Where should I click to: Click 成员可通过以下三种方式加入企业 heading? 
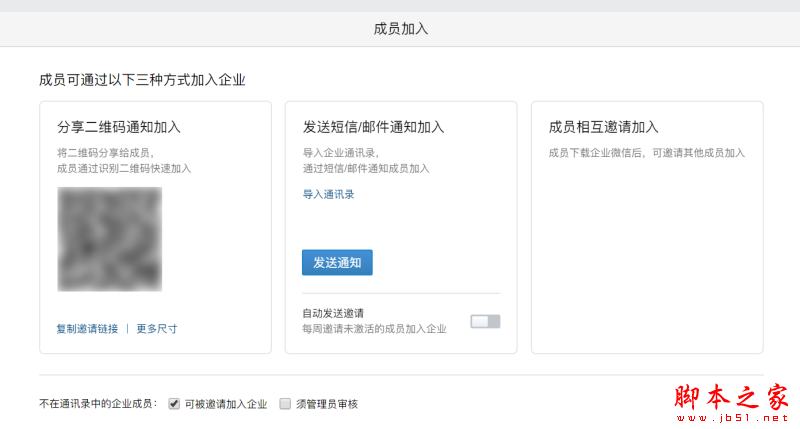[142, 80]
